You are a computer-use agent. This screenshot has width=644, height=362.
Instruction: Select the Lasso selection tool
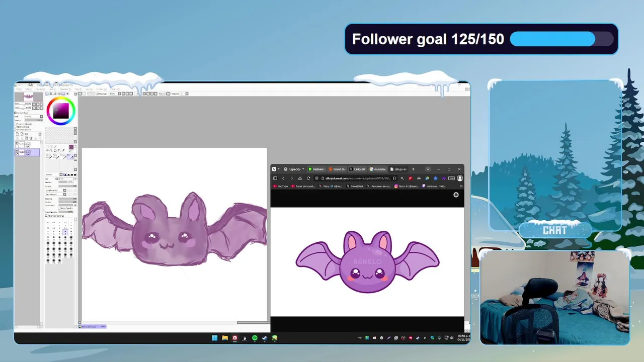click(51, 147)
